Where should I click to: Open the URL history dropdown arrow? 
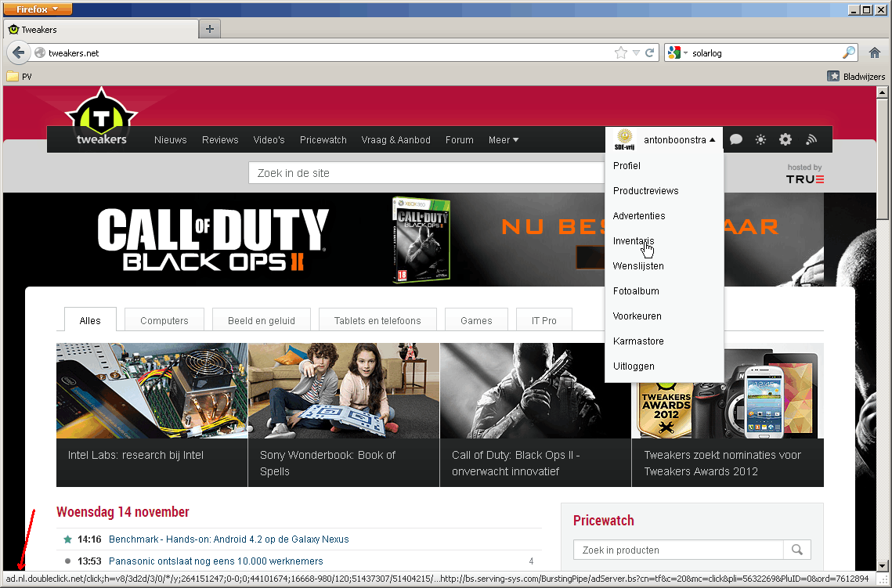[x=636, y=53]
